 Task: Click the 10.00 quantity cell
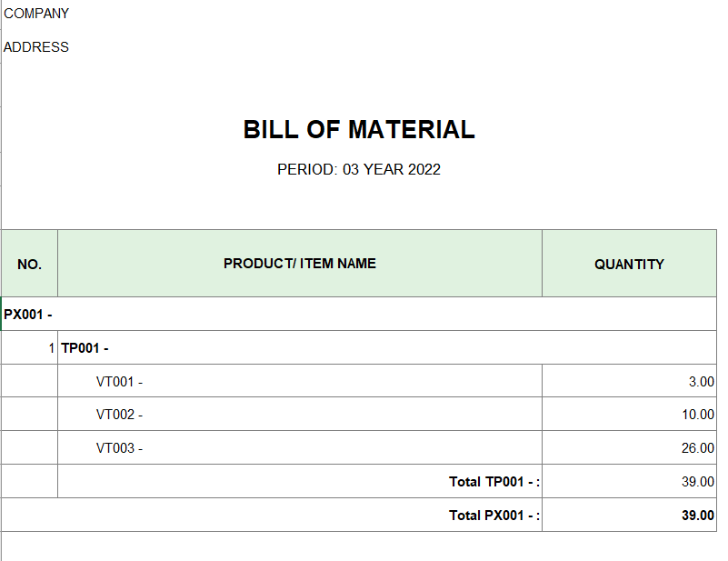629,415
